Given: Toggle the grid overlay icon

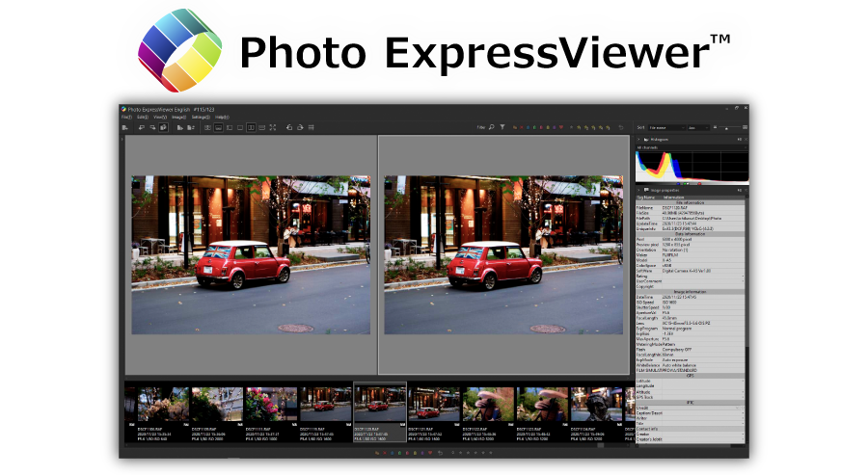Looking at the screenshot, I should [312, 128].
